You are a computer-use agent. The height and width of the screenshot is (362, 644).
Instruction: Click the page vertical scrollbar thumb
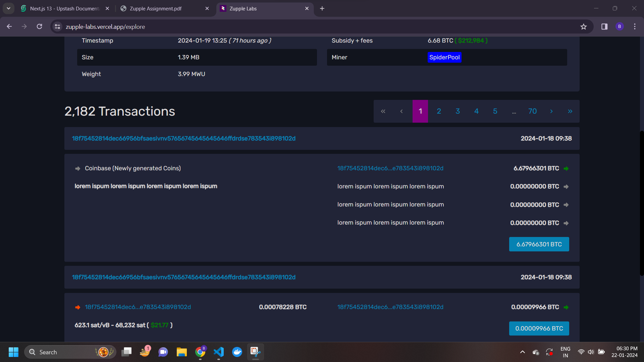coord(642,203)
